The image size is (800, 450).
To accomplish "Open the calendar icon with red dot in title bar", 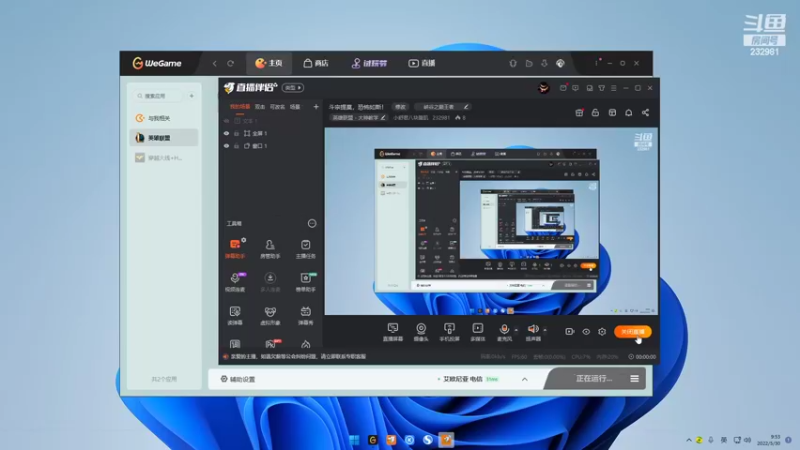I will pyautogui.click(x=563, y=88).
